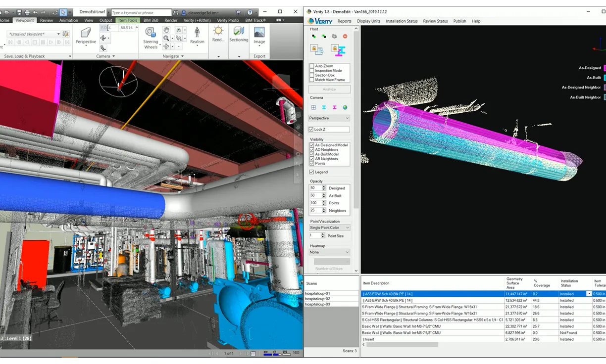The image size is (606, 364).
Task: Enable the Section Box checkbox
Action: point(312,75)
